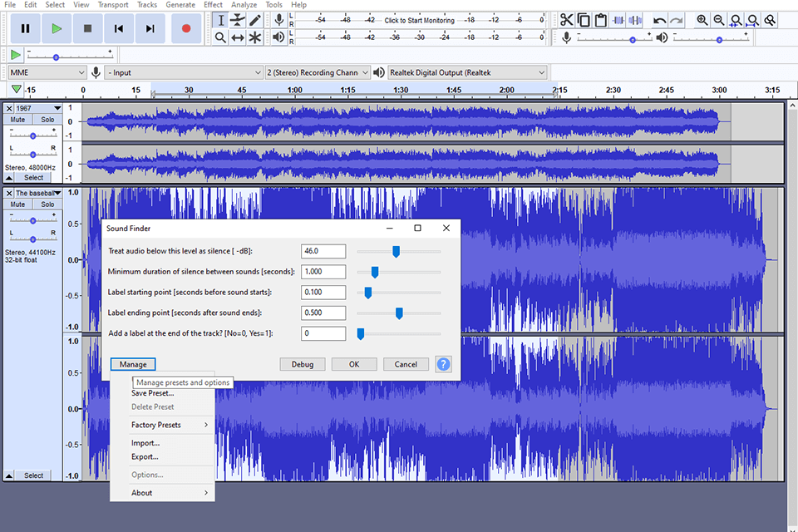Click the Debug button

[303, 364]
